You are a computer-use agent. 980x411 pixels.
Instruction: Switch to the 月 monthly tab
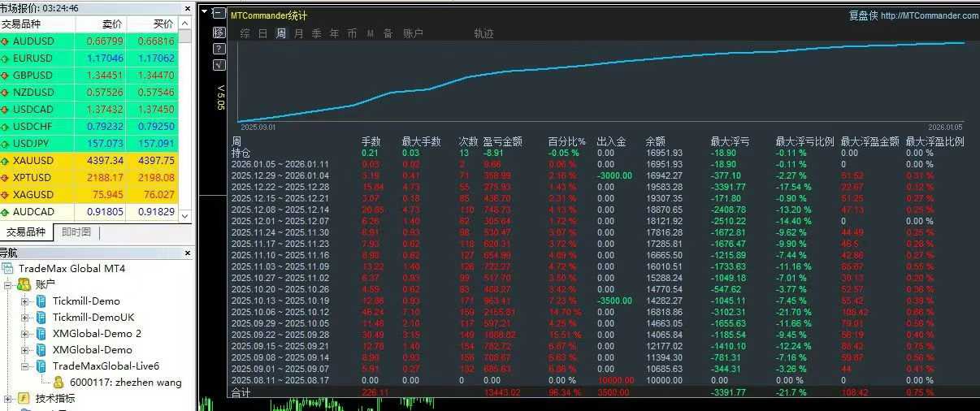click(299, 33)
